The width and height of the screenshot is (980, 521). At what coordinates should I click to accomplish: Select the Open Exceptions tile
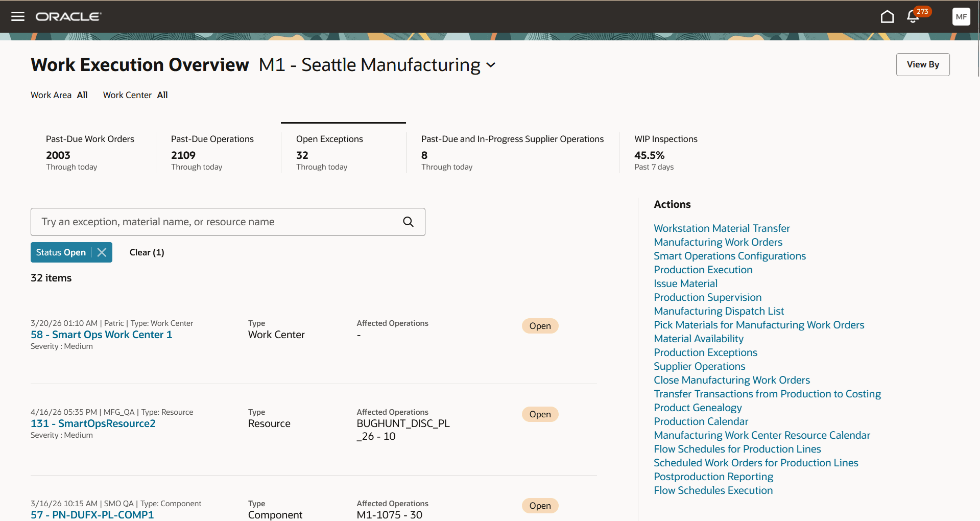[344, 152]
